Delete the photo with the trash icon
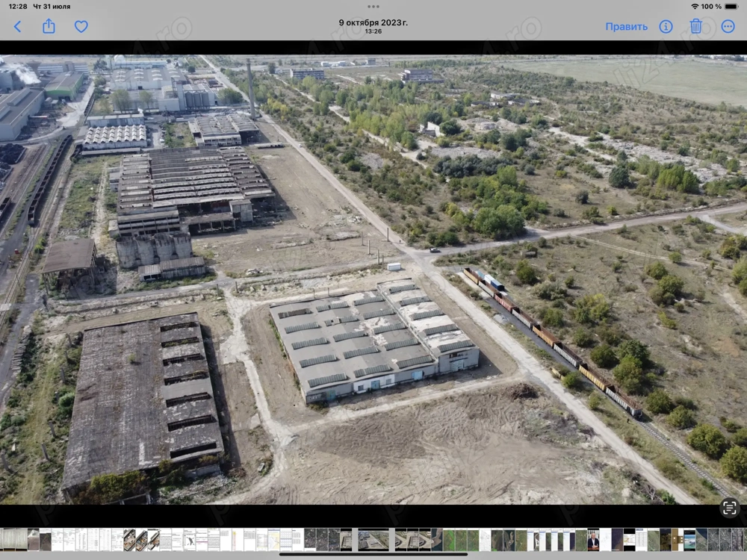The image size is (747, 560). [x=695, y=26]
